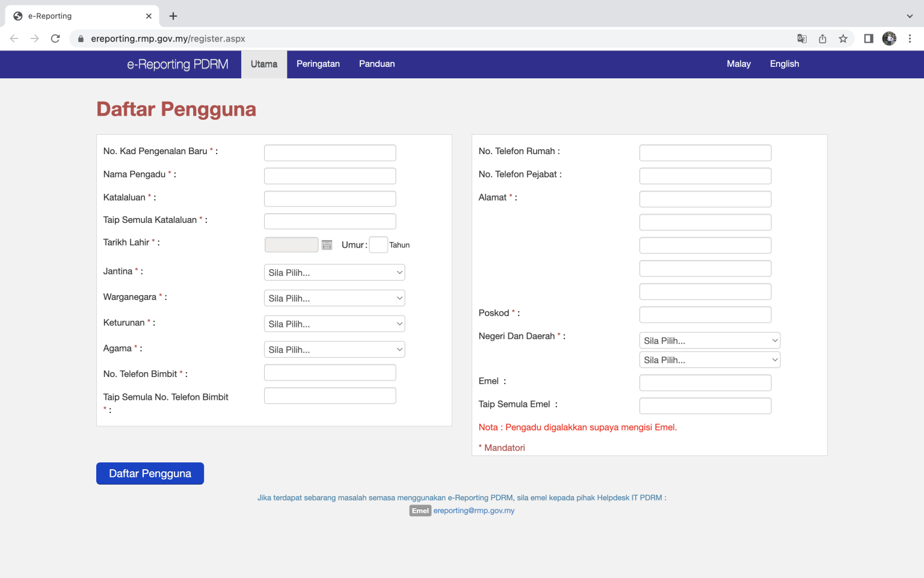Open the date picker calendar icon
This screenshot has height=578, width=924.
coord(327,244)
